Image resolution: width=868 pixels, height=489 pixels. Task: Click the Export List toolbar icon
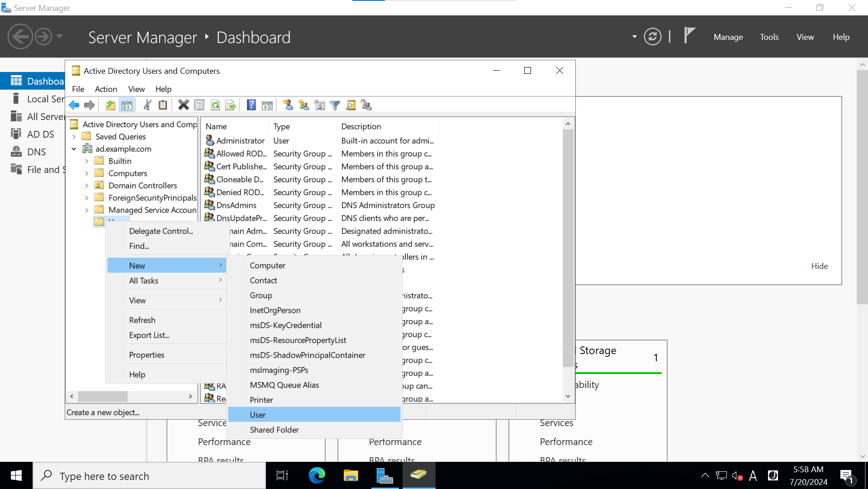coord(231,105)
